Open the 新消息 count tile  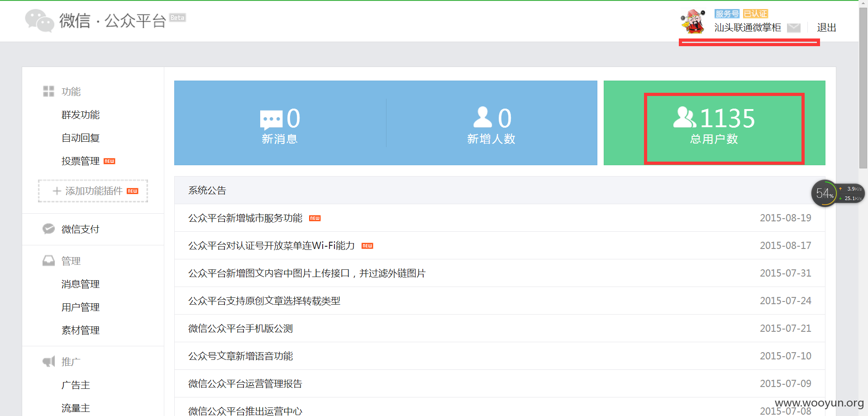(x=280, y=123)
